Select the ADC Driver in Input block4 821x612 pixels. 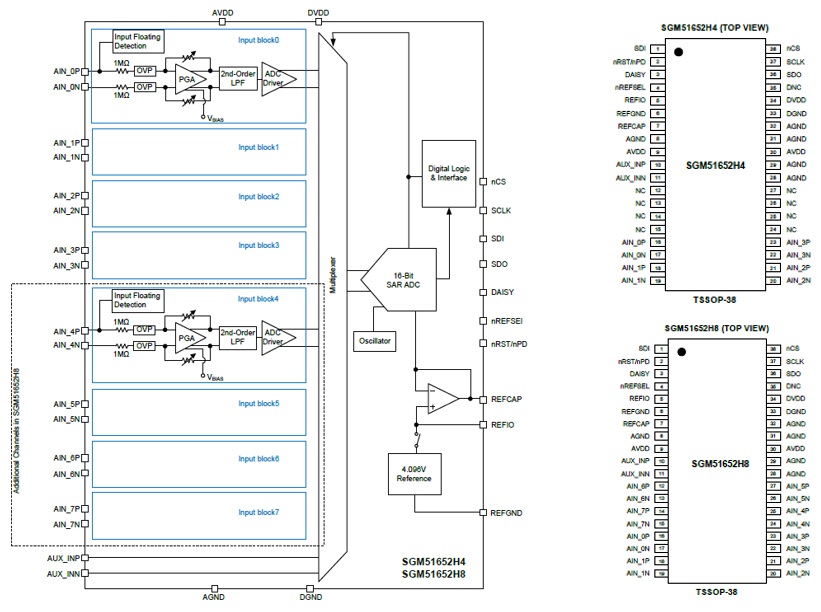pyautogui.click(x=278, y=337)
